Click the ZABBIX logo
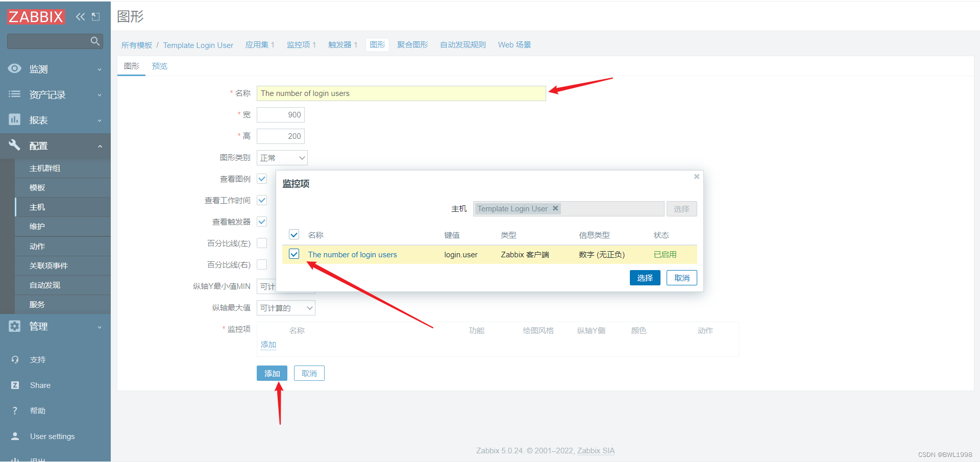980x462 pixels. click(x=36, y=17)
